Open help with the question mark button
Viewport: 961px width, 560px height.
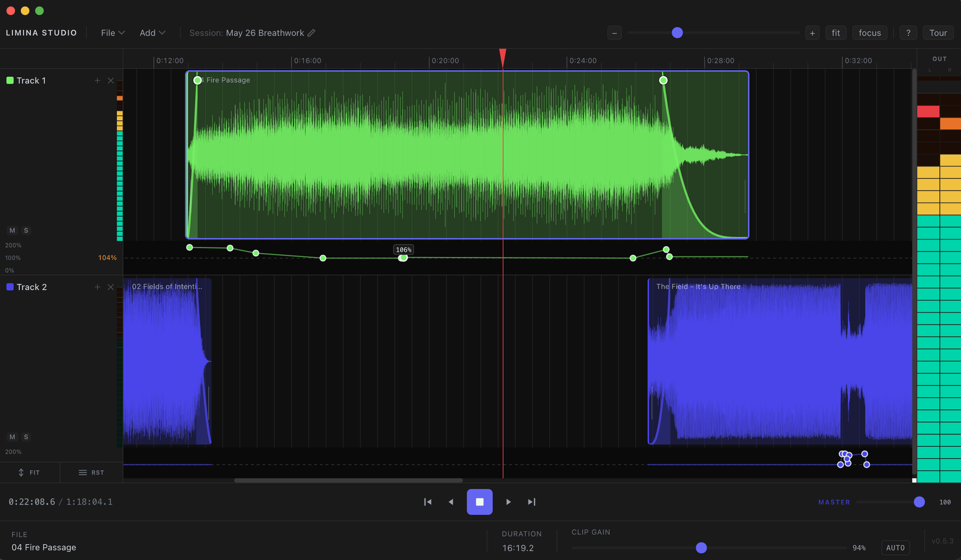(x=908, y=33)
